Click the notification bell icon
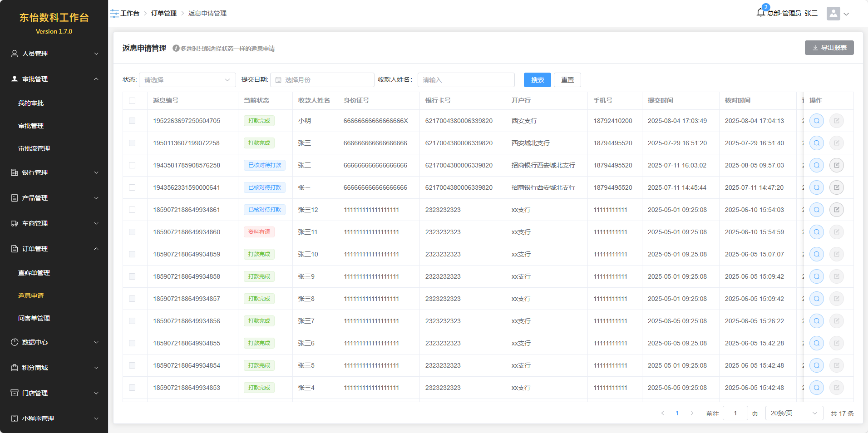This screenshot has height=433, width=868. pos(761,13)
